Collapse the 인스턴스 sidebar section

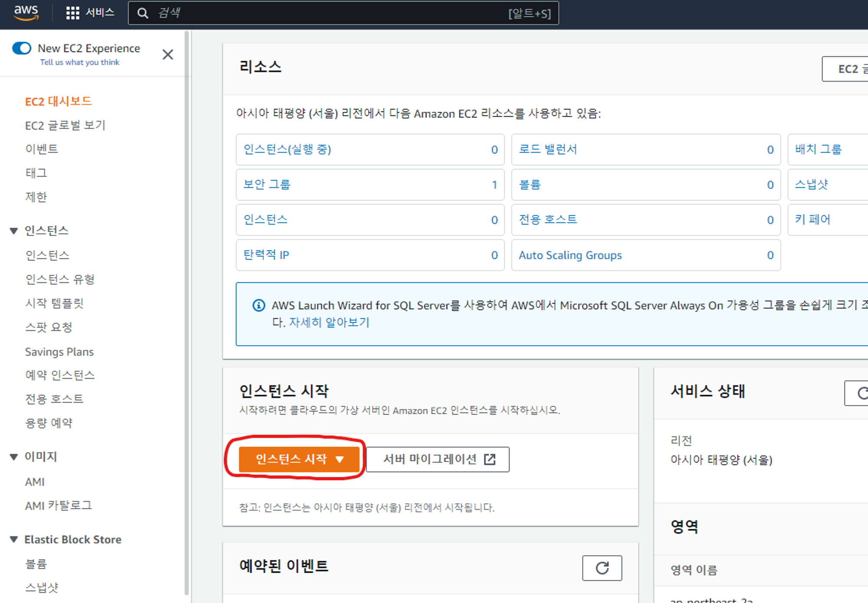(14, 231)
